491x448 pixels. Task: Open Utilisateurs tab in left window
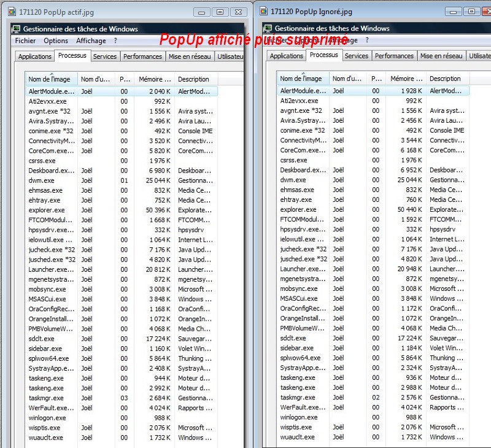coord(230,56)
